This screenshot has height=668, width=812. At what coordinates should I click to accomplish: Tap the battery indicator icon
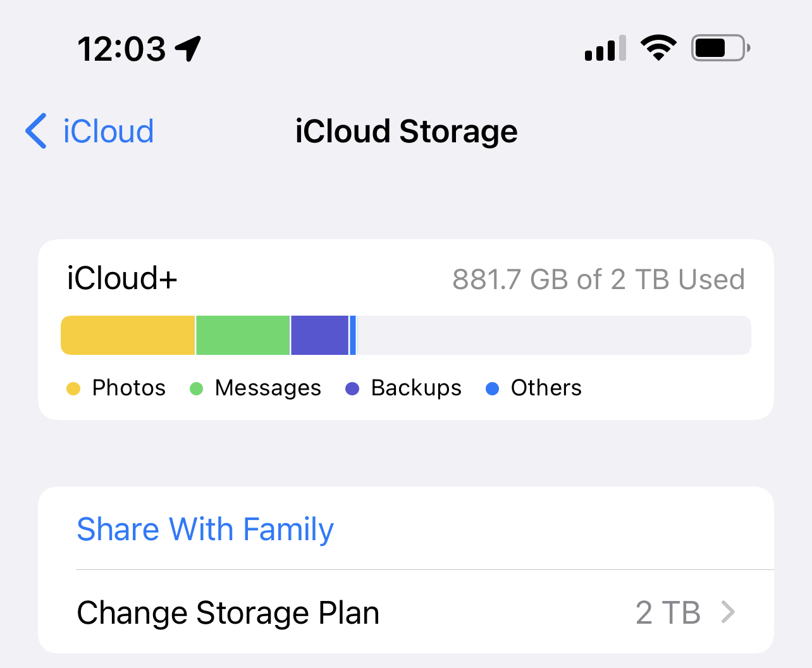pyautogui.click(x=721, y=47)
